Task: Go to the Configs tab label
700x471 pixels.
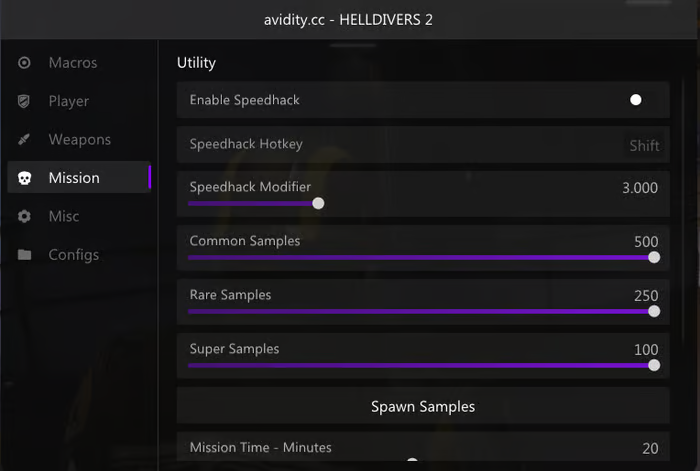Action: (74, 255)
